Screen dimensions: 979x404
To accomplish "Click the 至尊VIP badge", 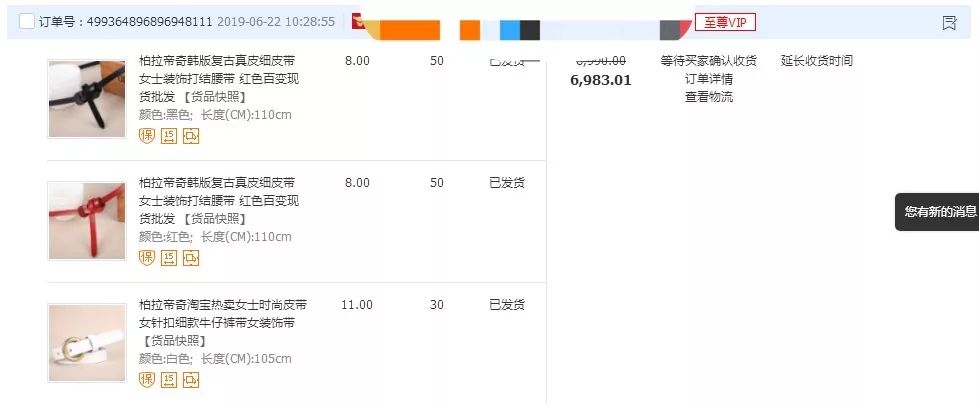I will (x=725, y=22).
